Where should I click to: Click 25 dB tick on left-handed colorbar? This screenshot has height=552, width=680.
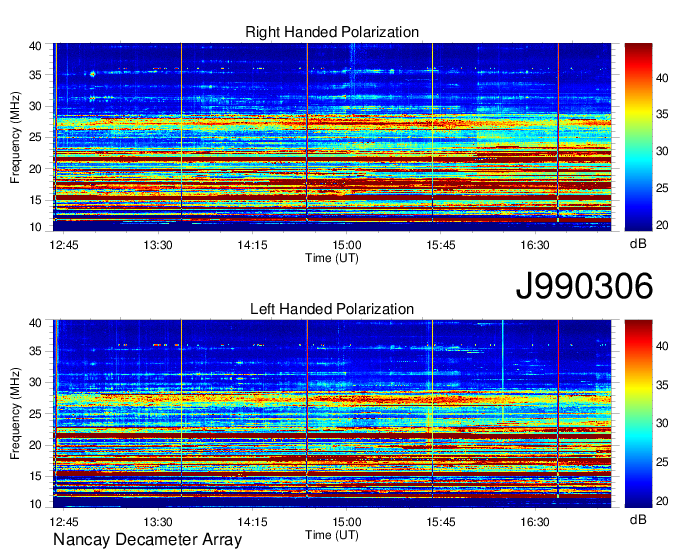pyautogui.click(x=662, y=462)
